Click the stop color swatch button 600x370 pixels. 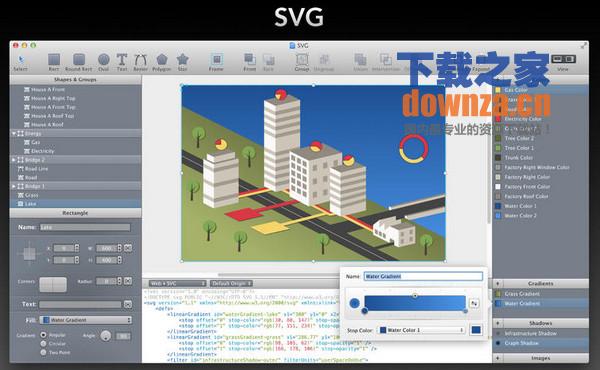[x=476, y=330]
